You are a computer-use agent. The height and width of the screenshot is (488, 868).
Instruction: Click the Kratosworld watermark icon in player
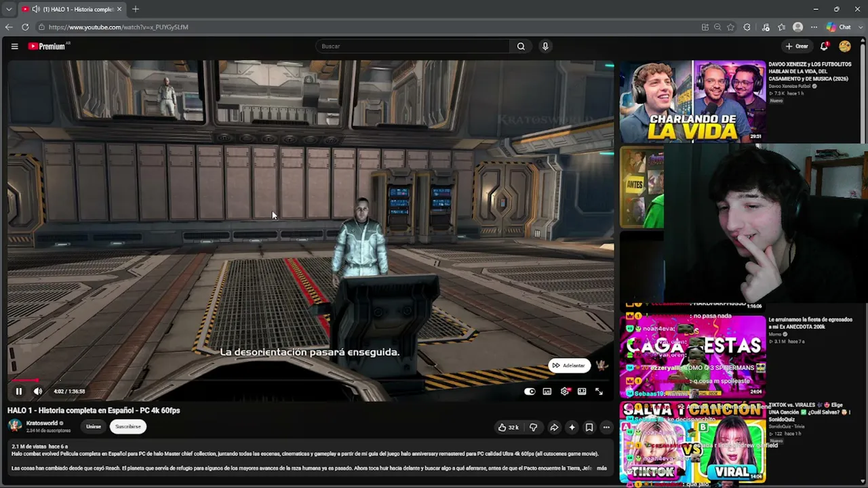[601, 366]
